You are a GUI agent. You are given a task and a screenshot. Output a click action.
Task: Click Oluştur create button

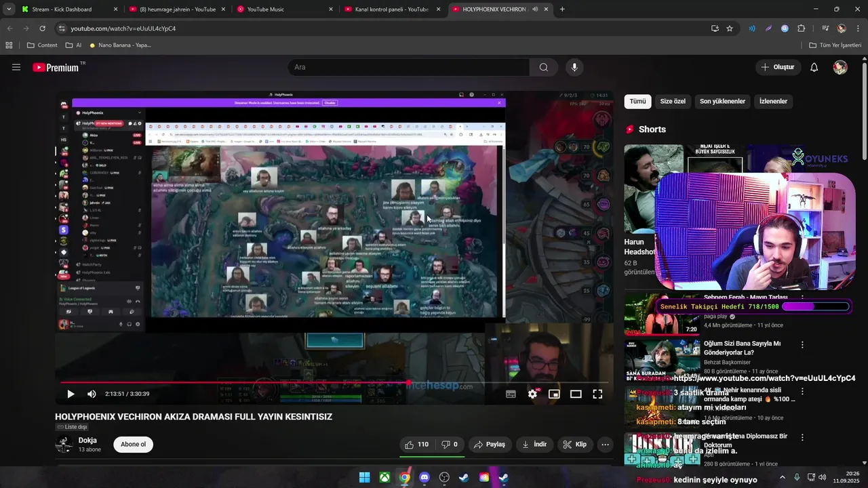(x=778, y=67)
